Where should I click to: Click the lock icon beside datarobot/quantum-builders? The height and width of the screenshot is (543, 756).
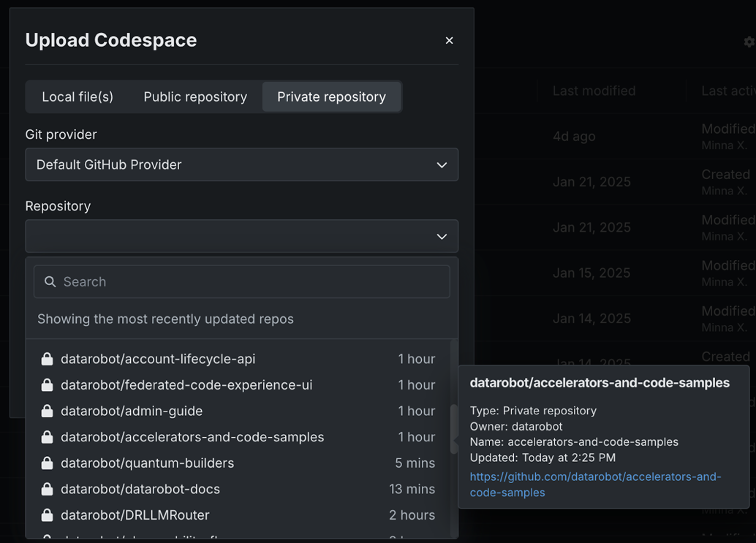[x=47, y=463]
